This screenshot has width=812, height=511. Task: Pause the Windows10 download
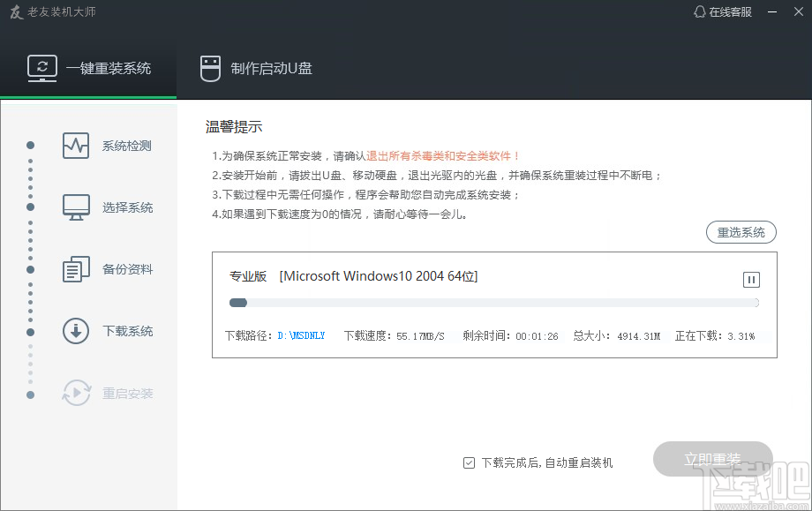[x=751, y=280]
